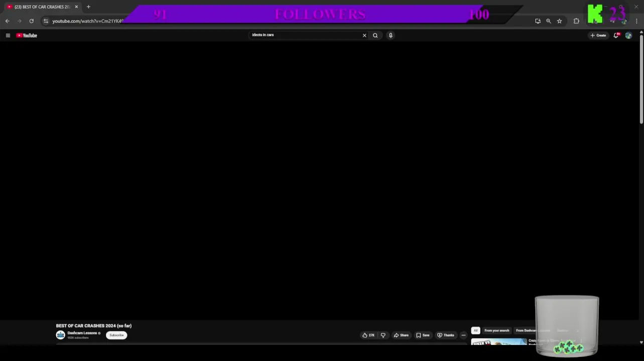This screenshot has height=361, width=644.
Task: Open the Dashcam Lessons channel name link
Action: tap(82, 333)
